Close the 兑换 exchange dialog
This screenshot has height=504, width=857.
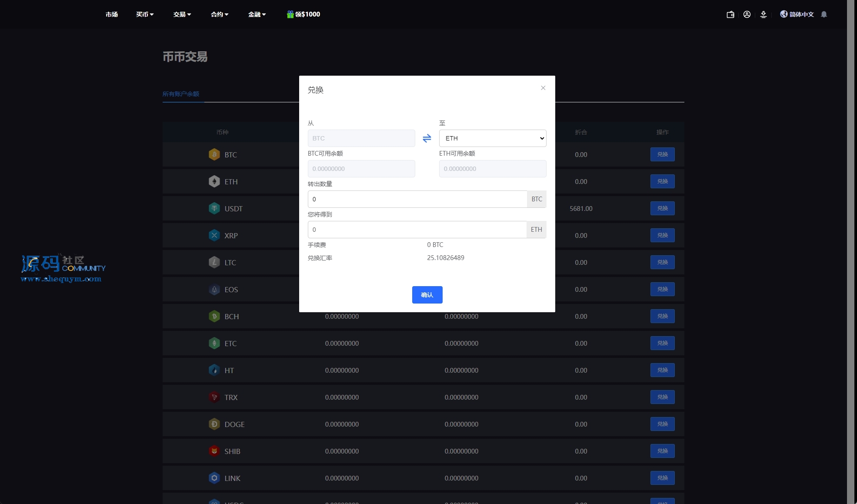point(543,88)
